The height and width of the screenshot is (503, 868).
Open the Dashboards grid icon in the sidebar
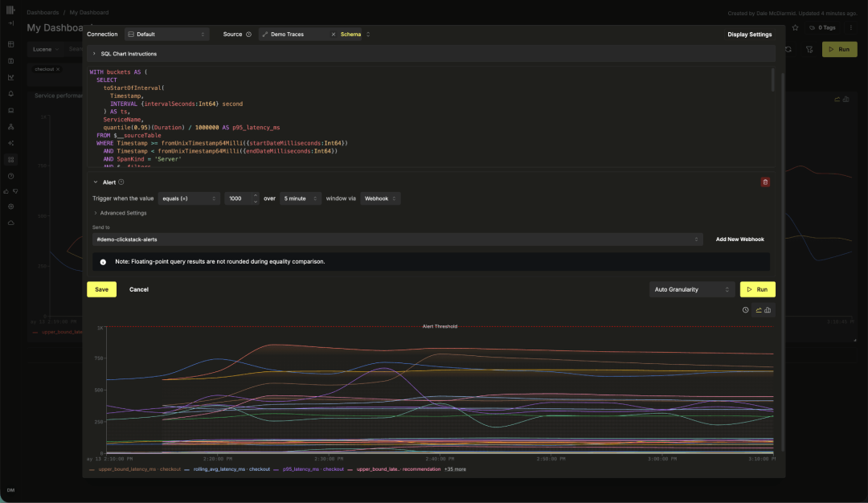(10, 160)
